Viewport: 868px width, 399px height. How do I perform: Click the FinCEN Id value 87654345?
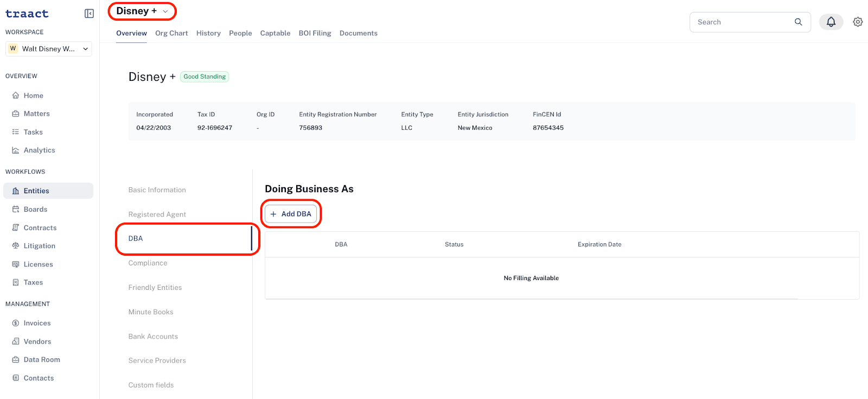pyautogui.click(x=548, y=128)
